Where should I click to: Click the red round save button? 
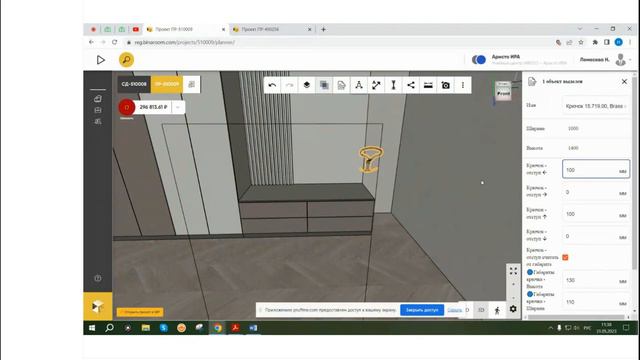pos(127,107)
